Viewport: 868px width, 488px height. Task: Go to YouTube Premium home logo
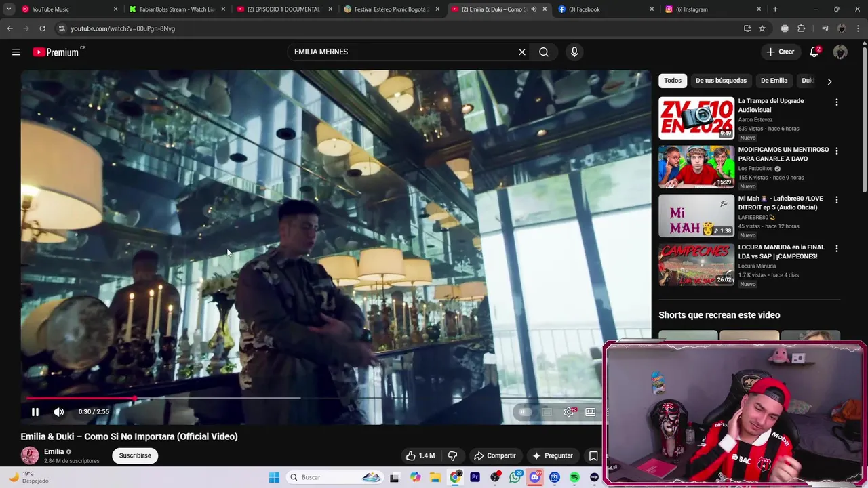pos(57,52)
